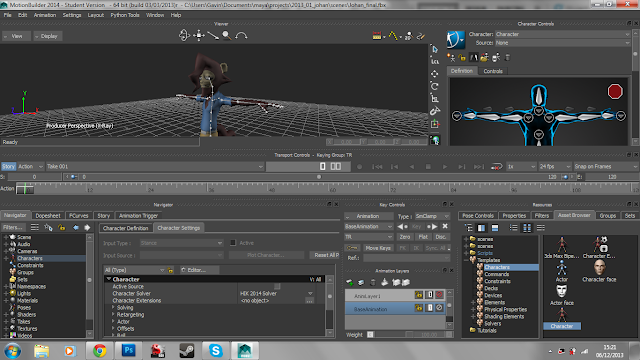The height and width of the screenshot is (360, 640).
Task: Click the red stop sign in Character Controls
Action: (615, 91)
